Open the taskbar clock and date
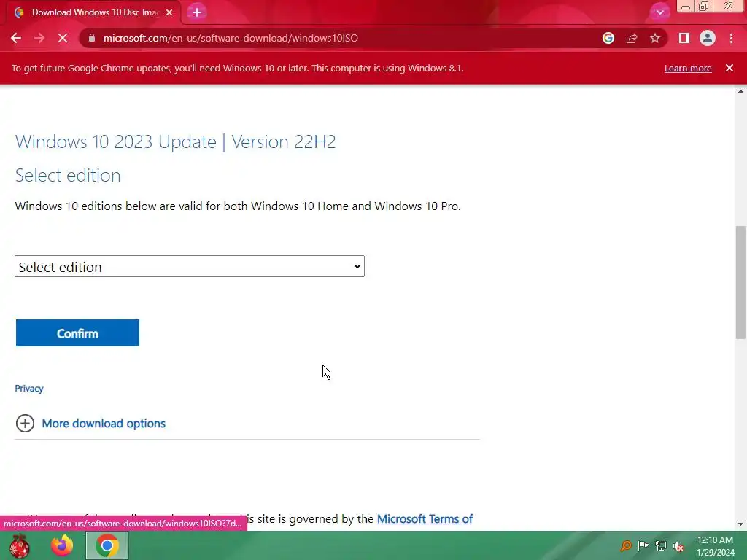Viewport: 747px width, 560px height. point(715,546)
